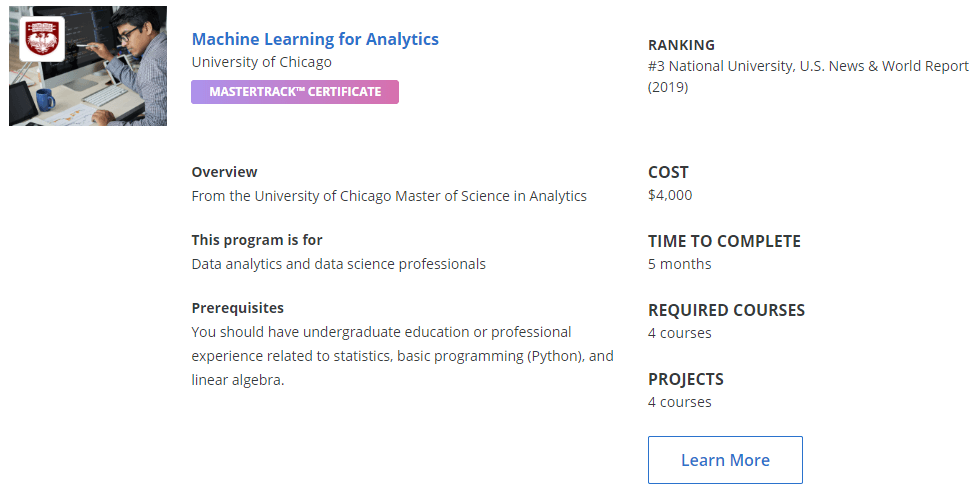Click the Data analytics and data science professionals text
The image size is (980, 492).
(x=338, y=264)
